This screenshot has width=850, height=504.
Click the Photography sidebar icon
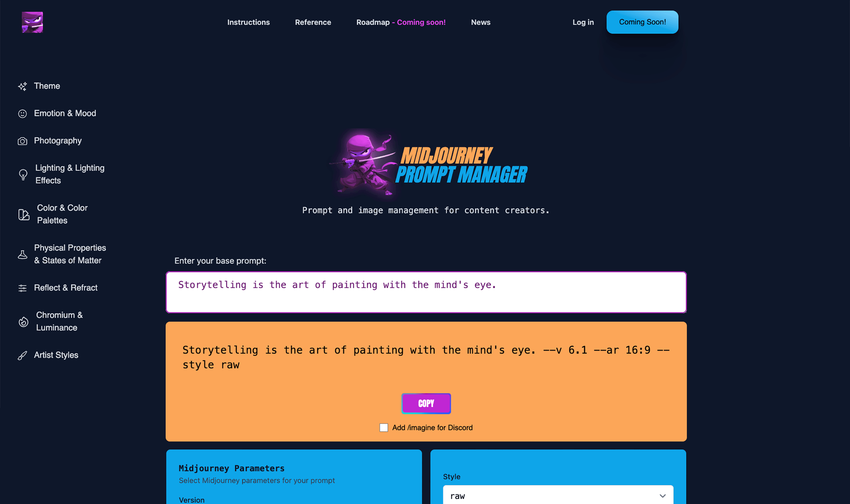pyautogui.click(x=23, y=141)
